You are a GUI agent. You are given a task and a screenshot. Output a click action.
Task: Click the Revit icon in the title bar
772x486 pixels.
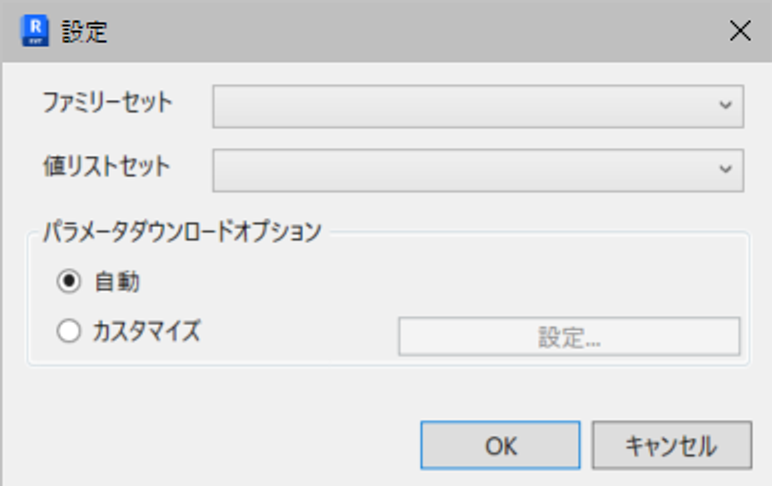(x=34, y=30)
